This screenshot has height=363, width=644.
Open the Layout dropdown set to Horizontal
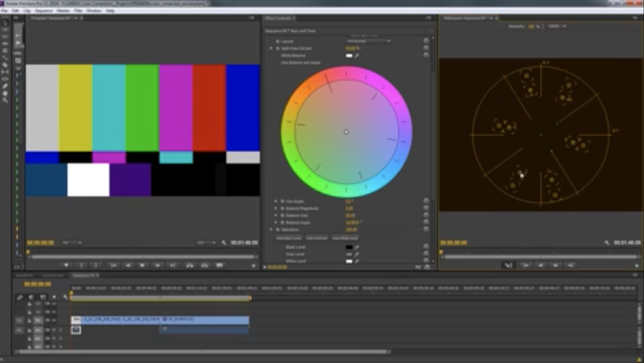coord(368,41)
